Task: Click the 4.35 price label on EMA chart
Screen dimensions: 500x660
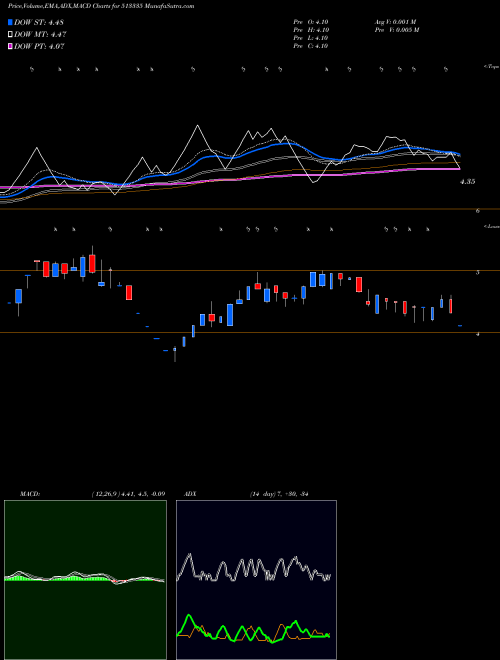Action: [467, 182]
